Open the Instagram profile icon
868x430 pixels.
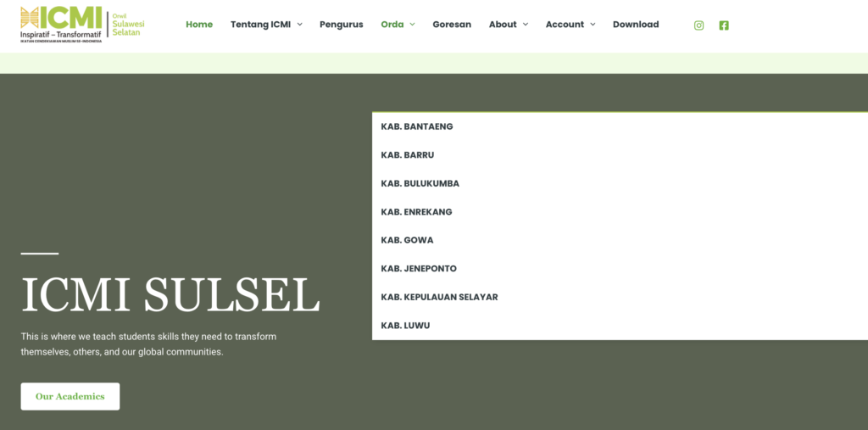point(698,25)
